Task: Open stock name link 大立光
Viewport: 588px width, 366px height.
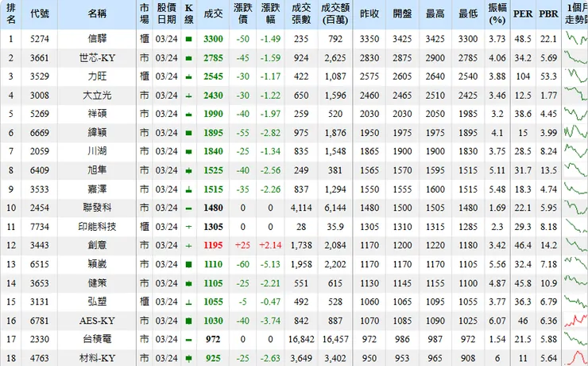Action: 97,95
